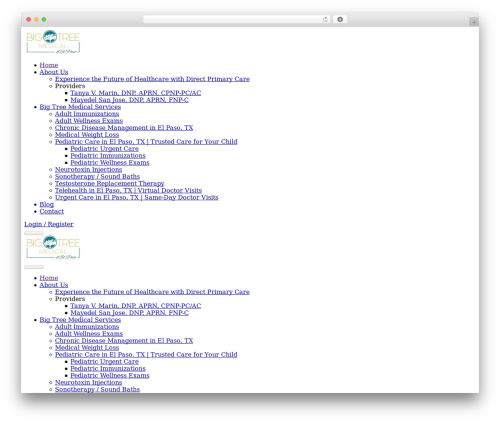This screenshot has height=423, width=500.
Task: Click the round extension icon beside address bar
Action: (340, 19)
